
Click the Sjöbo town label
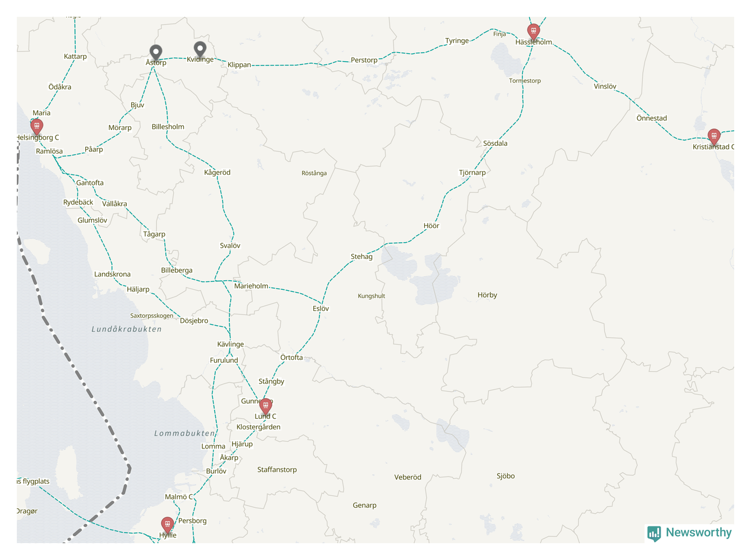pyautogui.click(x=506, y=476)
